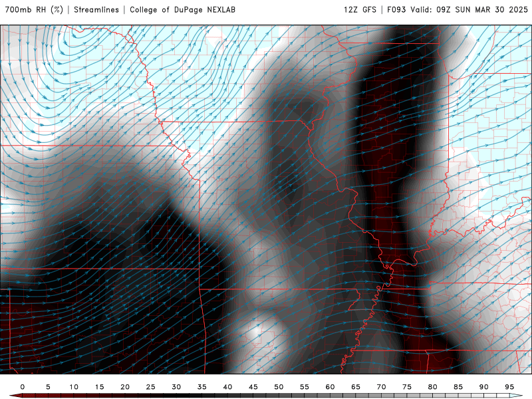
Task: Select the 'Streamlines' label in the header
Action: coord(96,9)
